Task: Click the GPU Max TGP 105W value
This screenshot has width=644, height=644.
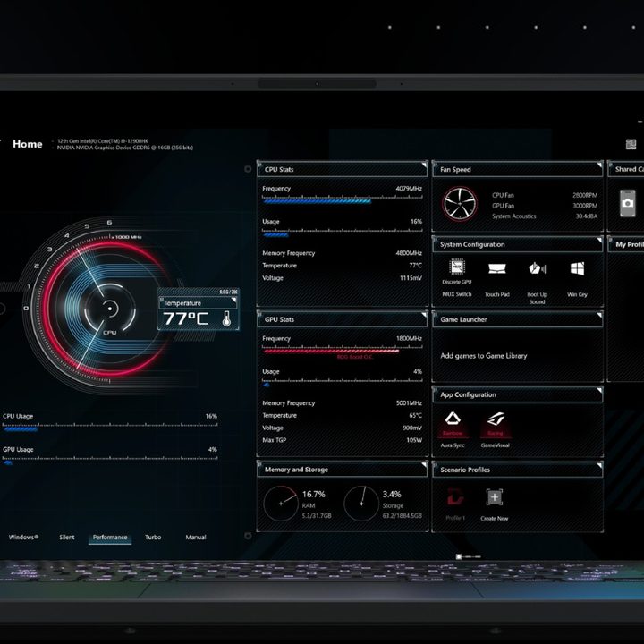Action: [414, 440]
